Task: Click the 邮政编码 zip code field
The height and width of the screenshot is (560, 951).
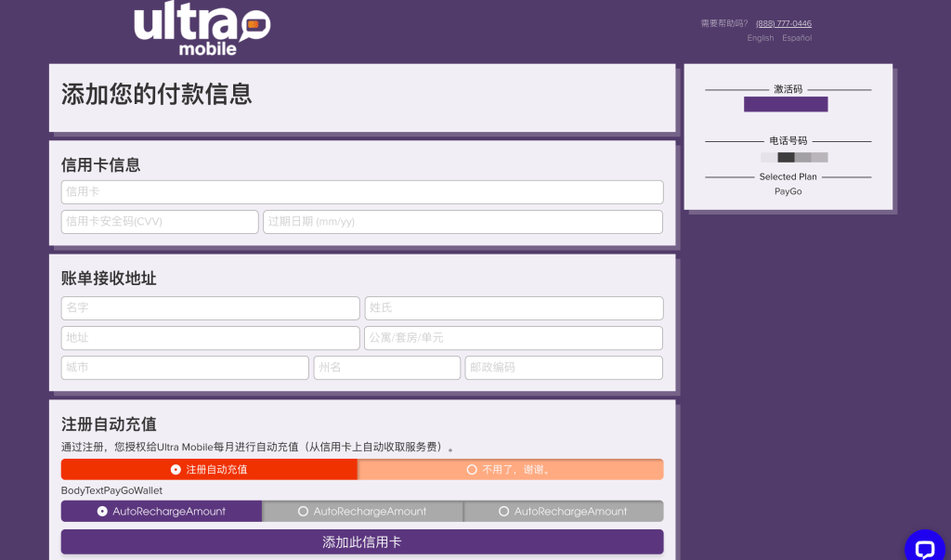Action: point(564,368)
